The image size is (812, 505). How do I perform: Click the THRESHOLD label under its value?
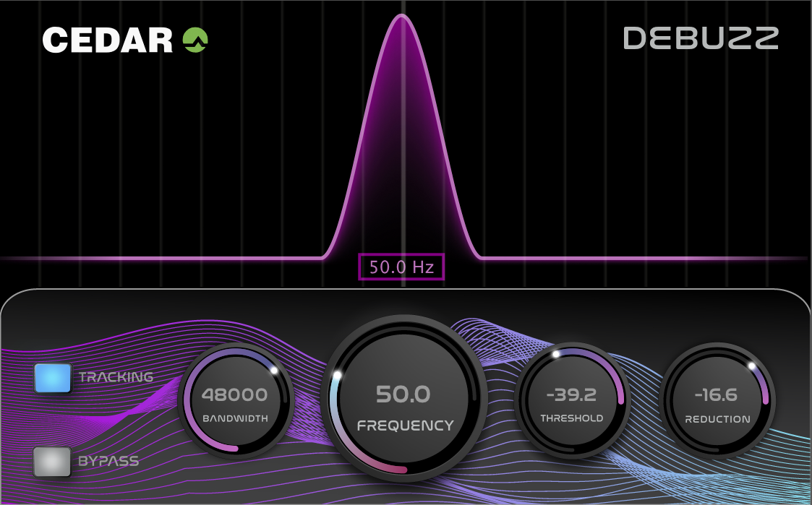[571, 418]
